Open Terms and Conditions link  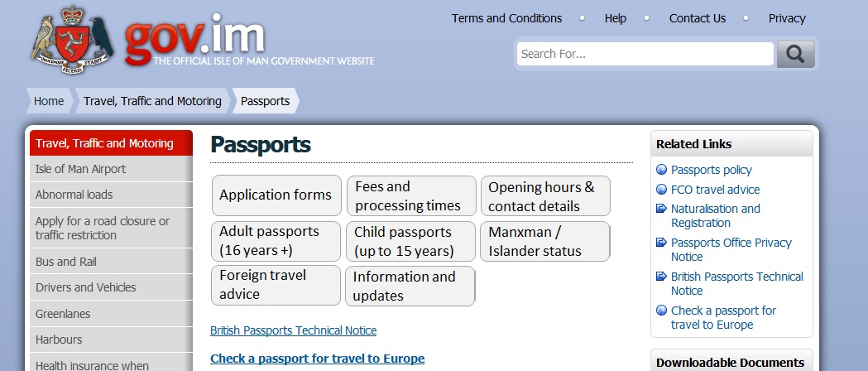pos(506,18)
